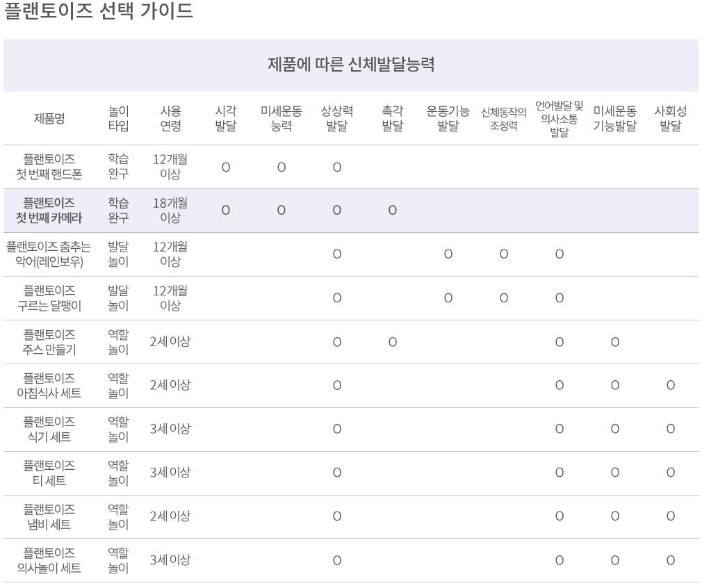The image size is (702, 588).
Task: Click '3세 이상' in the 식기 세트 row
Action: pyautogui.click(x=170, y=429)
